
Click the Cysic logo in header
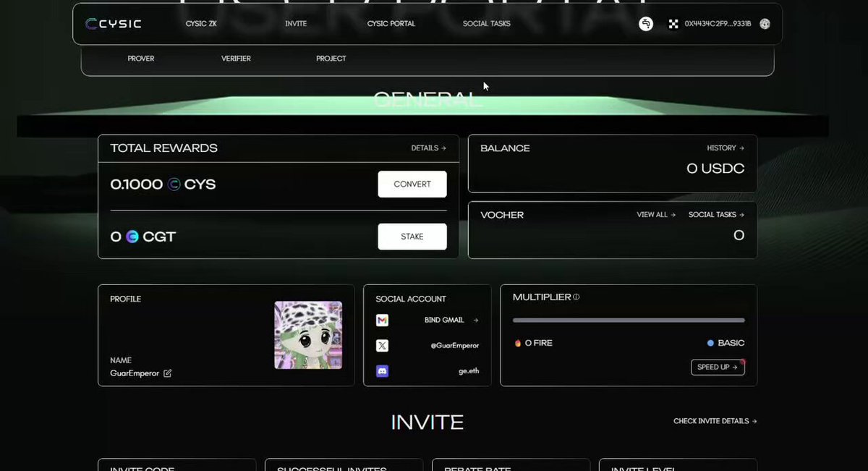113,24
